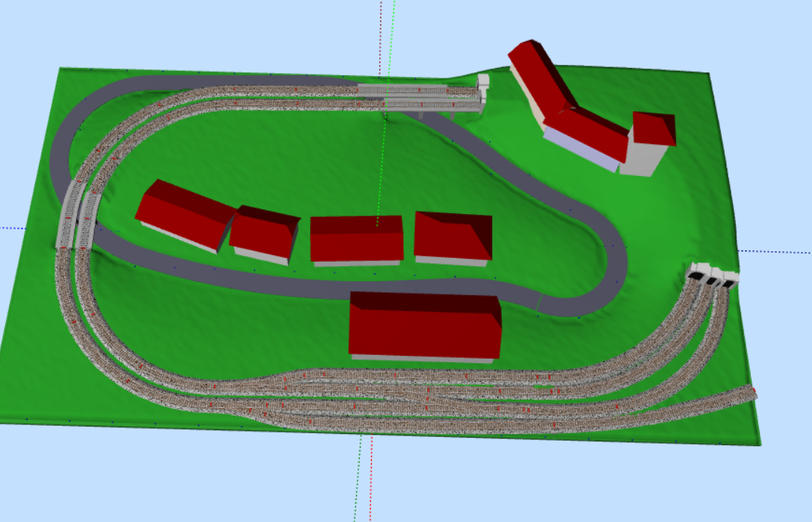Click the third house in the middle row
The width and height of the screenshot is (812, 522).
click(357, 239)
